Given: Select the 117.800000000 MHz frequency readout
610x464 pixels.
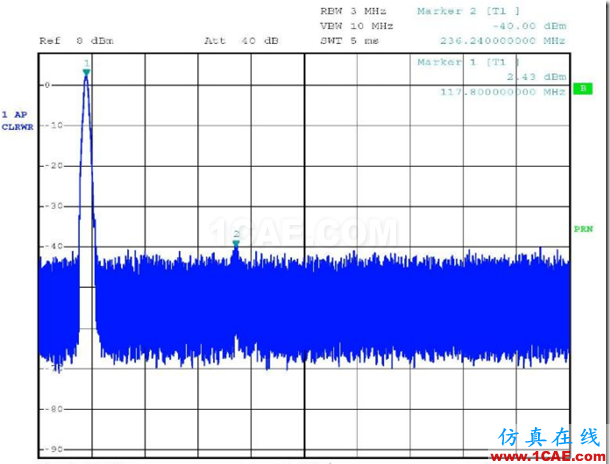Looking at the screenshot, I should click(502, 92).
